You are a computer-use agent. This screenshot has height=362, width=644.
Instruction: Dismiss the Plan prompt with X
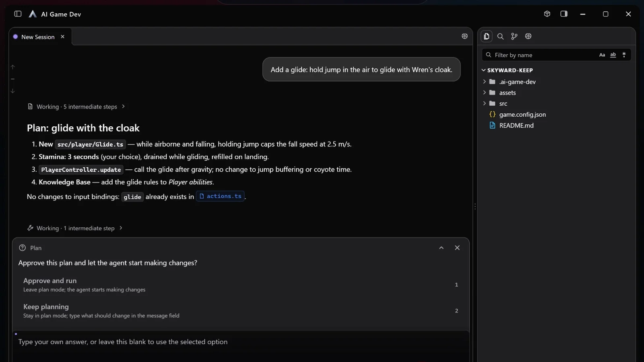(x=457, y=248)
